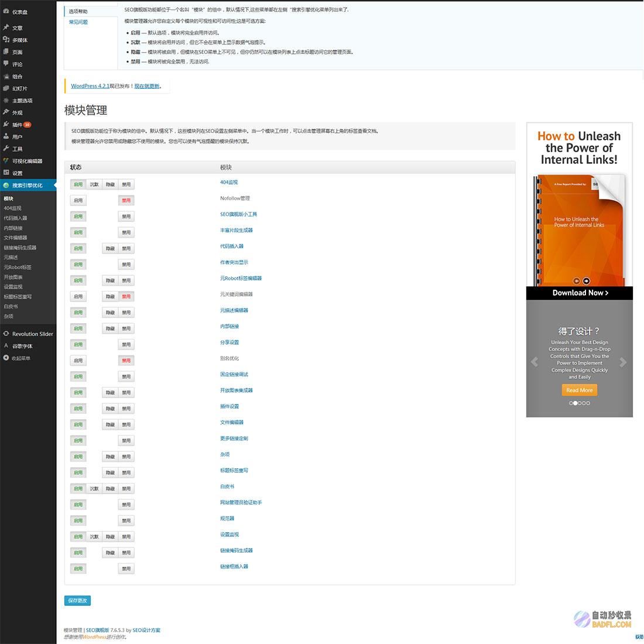Open 模块 in the SEO submenu
Screen dimensions: 644x644
pos(8,198)
